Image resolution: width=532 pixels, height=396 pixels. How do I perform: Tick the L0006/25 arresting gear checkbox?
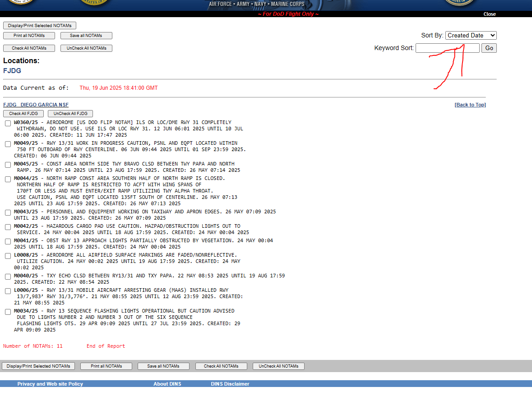pyautogui.click(x=8, y=291)
